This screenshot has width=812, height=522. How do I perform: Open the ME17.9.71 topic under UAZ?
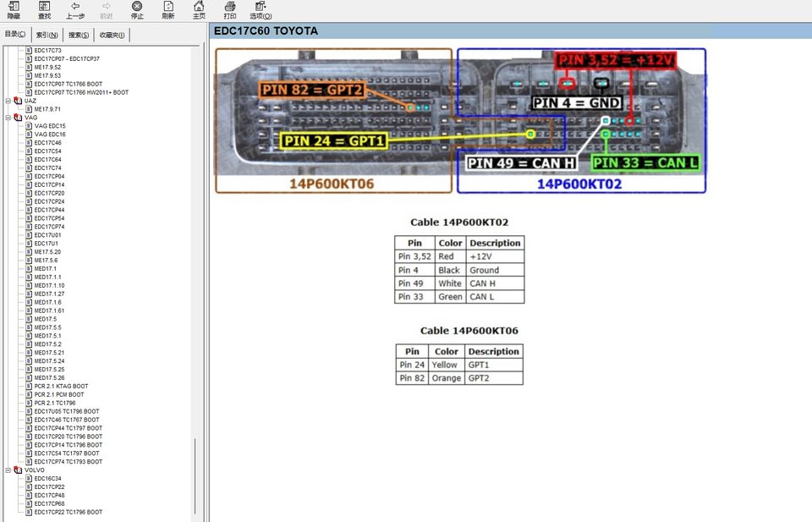click(x=47, y=109)
